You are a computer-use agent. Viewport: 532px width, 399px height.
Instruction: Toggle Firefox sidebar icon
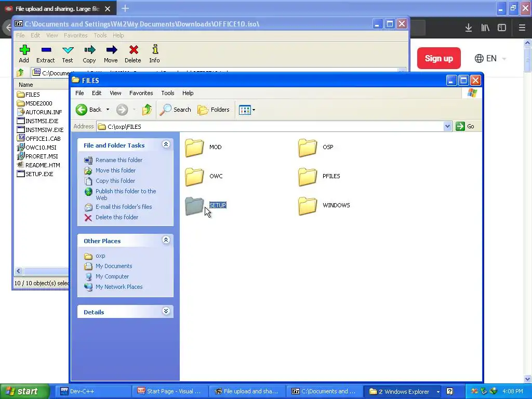(502, 28)
